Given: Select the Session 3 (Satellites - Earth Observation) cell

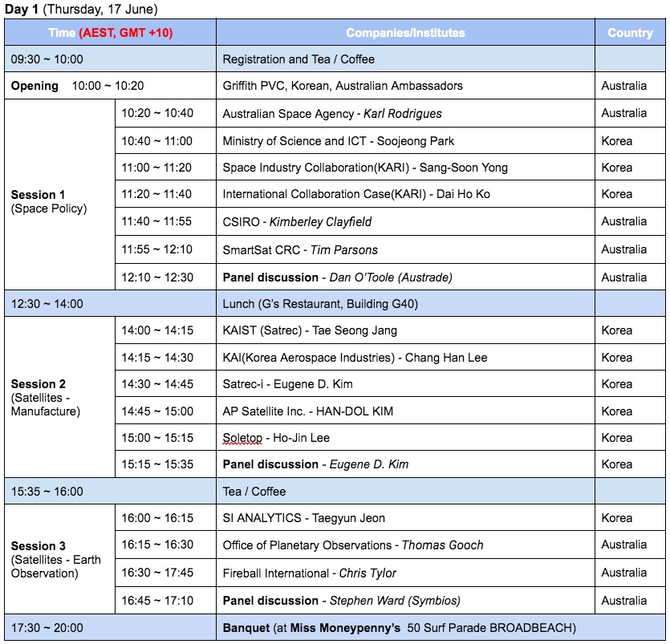Looking at the screenshot, I should (x=56, y=559).
